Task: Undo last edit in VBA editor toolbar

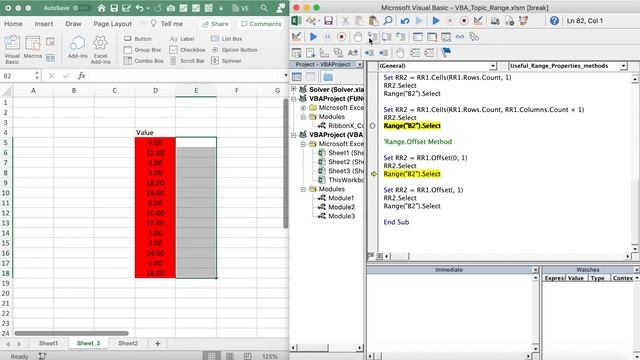Action: click(x=404, y=20)
